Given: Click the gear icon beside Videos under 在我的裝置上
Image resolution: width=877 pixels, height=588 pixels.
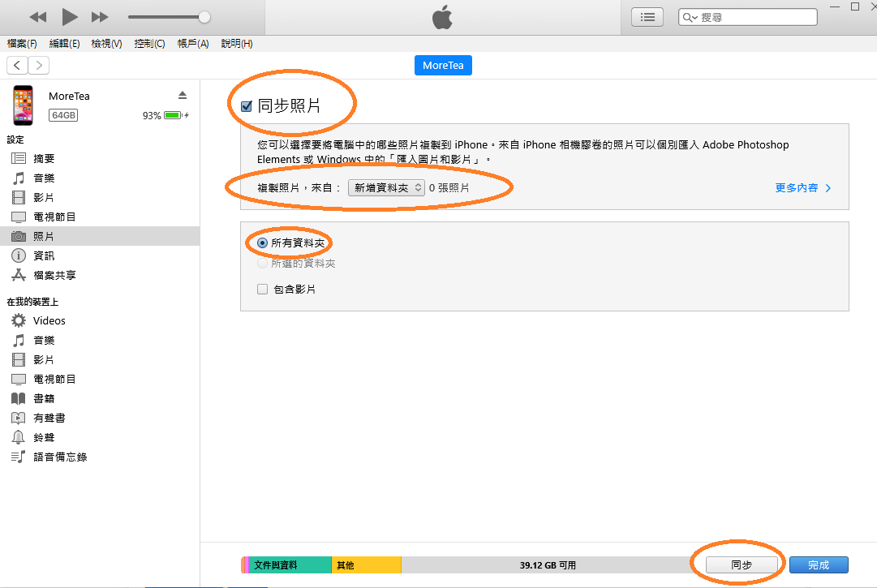Looking at the screenshot, I should click(19, 320).
